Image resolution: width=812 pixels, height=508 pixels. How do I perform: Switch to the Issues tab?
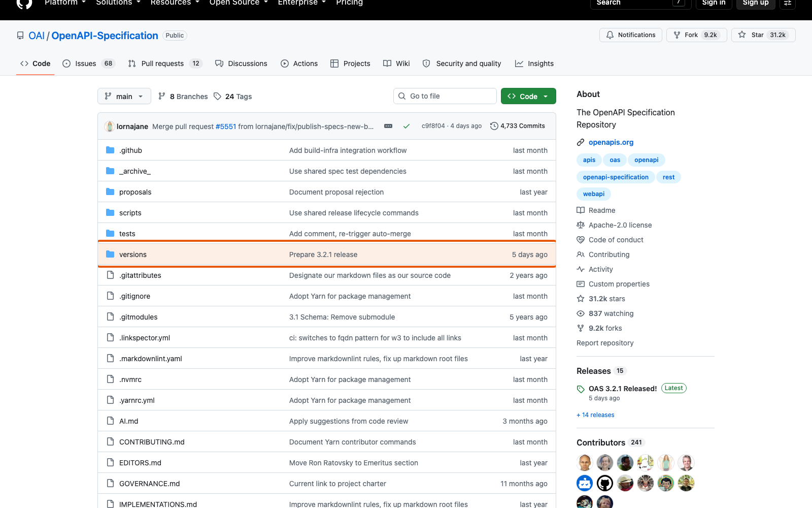[89, 63]
